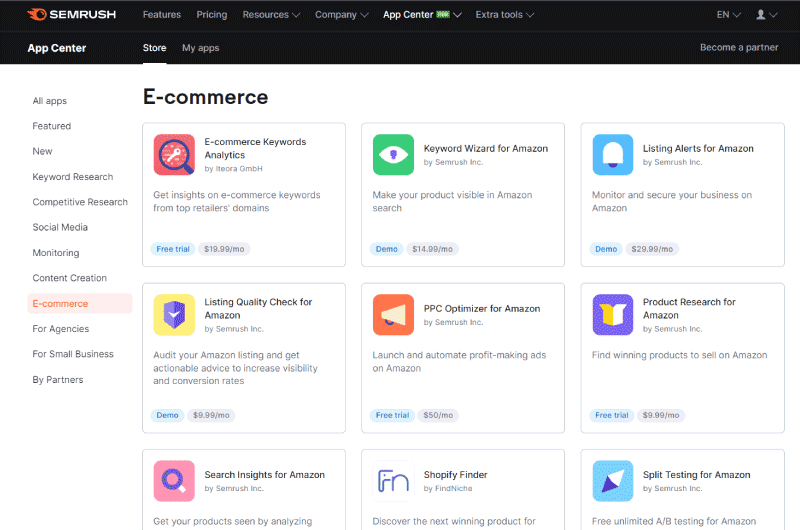Image resolution: width=800 pixels, height=530 pixels.
Task: Click the Demo badge on Listing Alerts
Action: [x=606, y=249]
